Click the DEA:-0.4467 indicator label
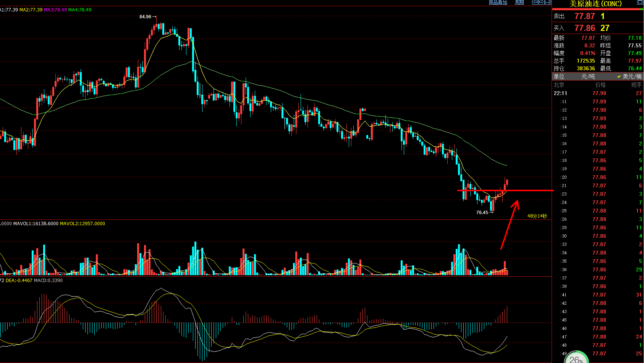The height and width of the screenshot is (363, 644). click(19, 281)
